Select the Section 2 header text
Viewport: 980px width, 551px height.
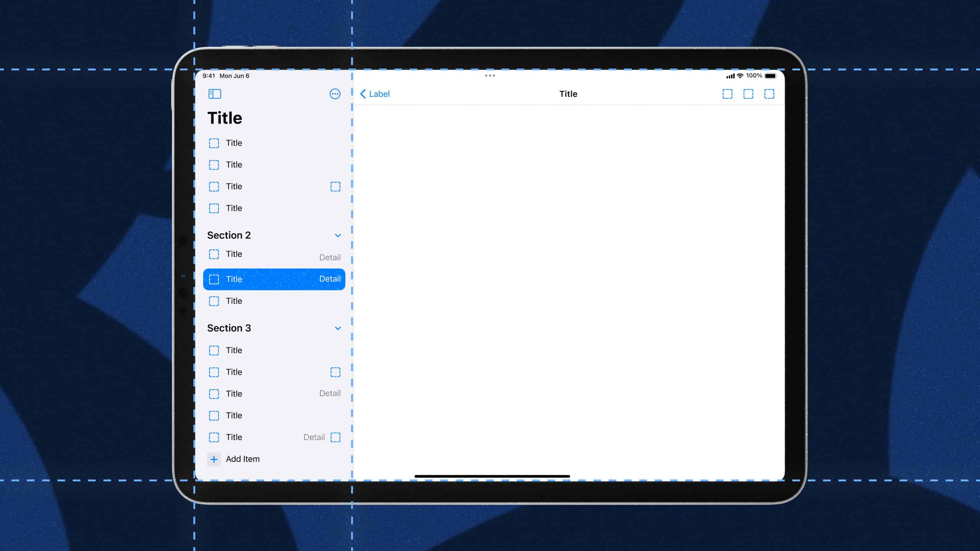[x=229, y=235]
